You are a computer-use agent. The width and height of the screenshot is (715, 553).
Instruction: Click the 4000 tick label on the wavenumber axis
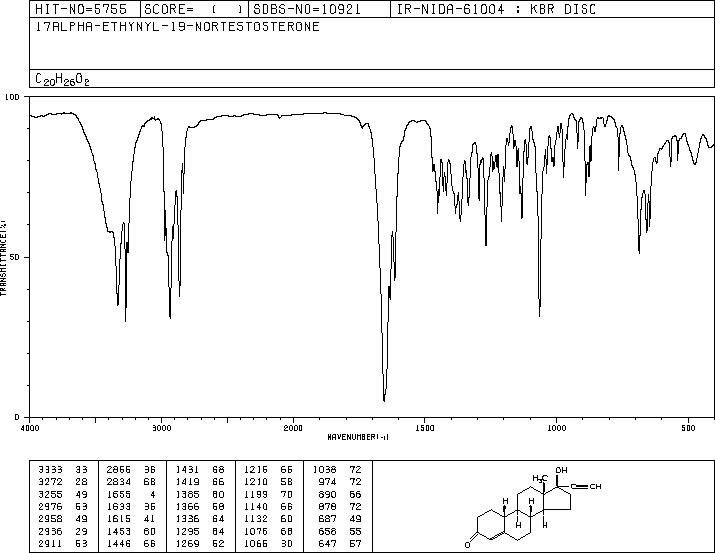(30, 428)
